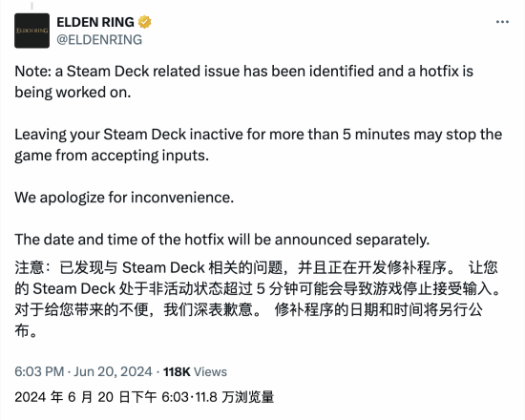Viewport: 525px width, 420px height.
Task: Click the Elden Ring profile avatar
Action: [x=31, y=31]
